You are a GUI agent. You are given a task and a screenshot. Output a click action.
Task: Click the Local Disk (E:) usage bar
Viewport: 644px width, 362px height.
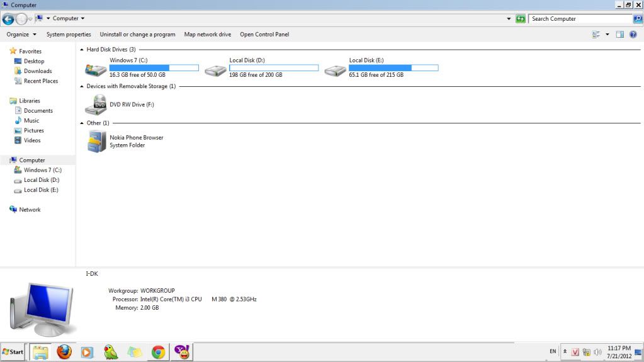tap(393, 68)
